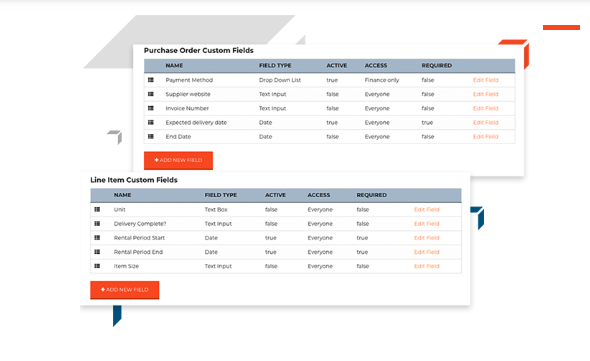Select the Invoice Number name cell
Screen dimensions: 590x361
pos(187,108)
